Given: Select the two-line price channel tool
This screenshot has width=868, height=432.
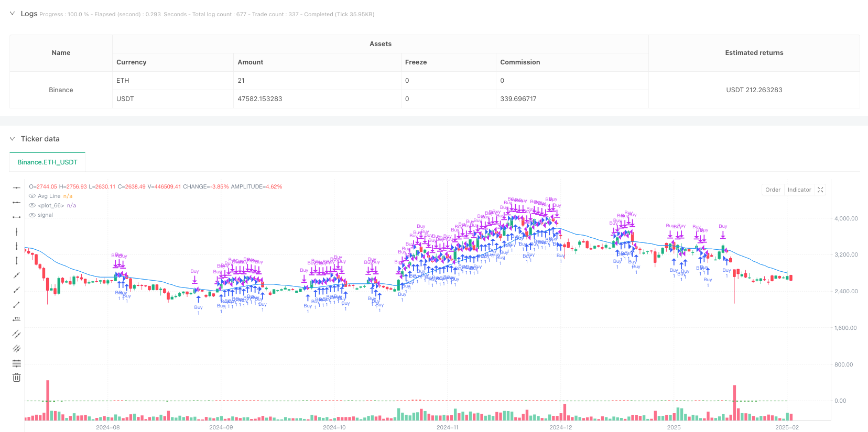Looking at the screenshot, I should click(x=17, y=334).
